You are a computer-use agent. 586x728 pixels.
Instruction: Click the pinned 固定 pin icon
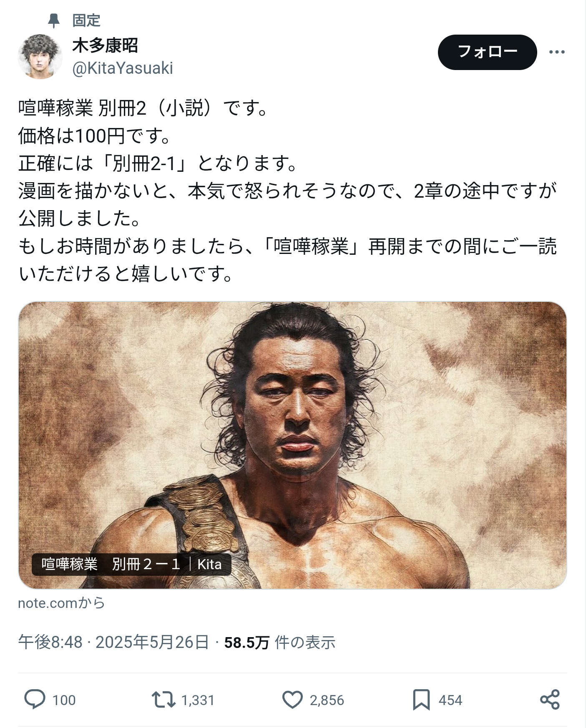tap(53, 20)
